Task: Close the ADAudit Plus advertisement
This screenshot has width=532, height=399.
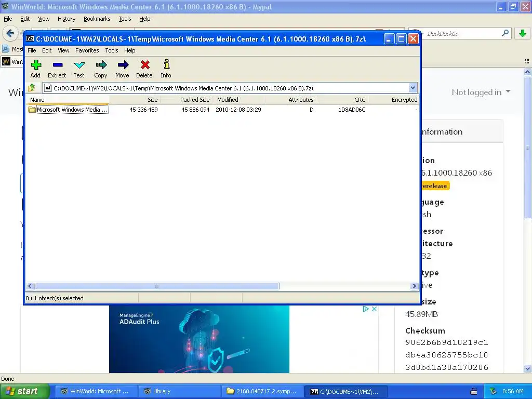Action: tap(374, 309)
